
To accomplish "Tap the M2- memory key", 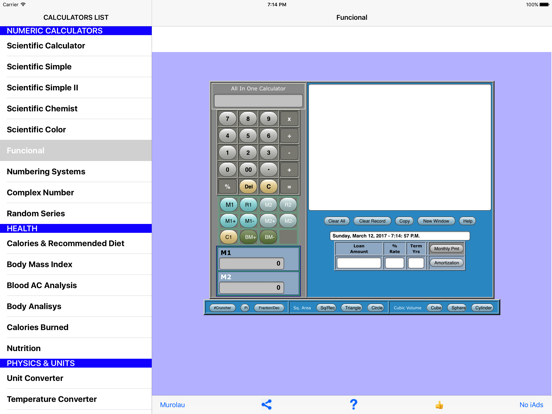I will [x=288, y=221].
